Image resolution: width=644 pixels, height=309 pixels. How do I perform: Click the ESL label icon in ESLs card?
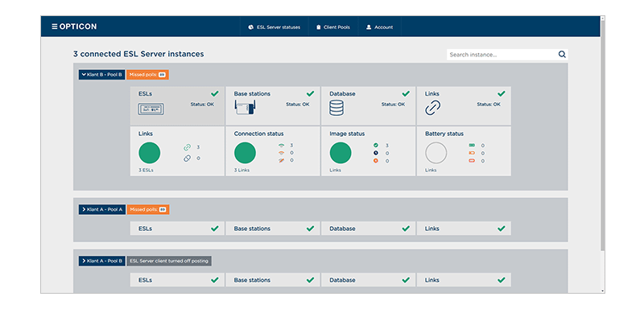[151, 109]
